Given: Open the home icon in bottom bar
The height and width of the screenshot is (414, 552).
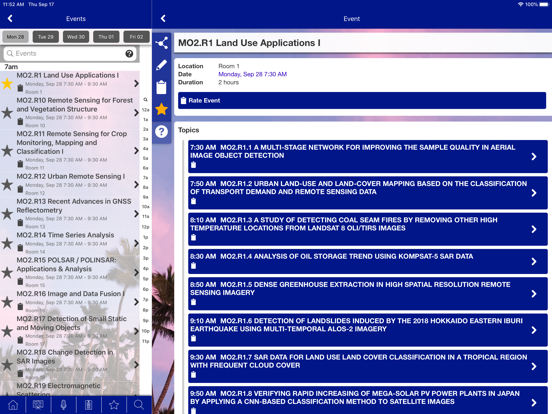Looking at the screenshot, I should click(13, 405).
